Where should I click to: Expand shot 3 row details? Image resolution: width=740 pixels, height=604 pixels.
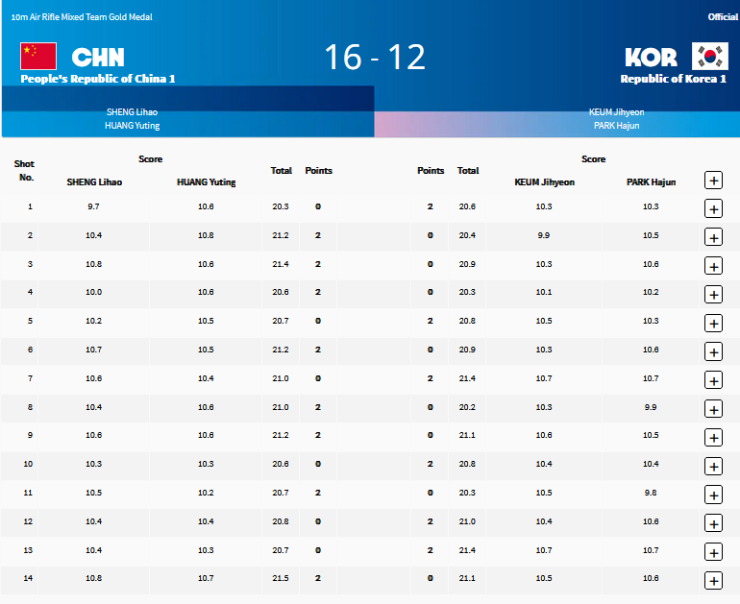click(x=713, y=266)
